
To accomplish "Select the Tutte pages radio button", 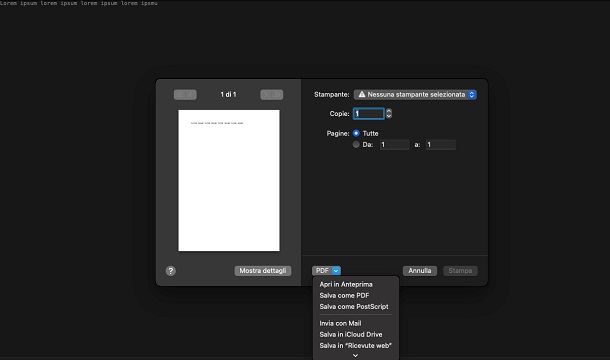I will [x=356, y=133].
